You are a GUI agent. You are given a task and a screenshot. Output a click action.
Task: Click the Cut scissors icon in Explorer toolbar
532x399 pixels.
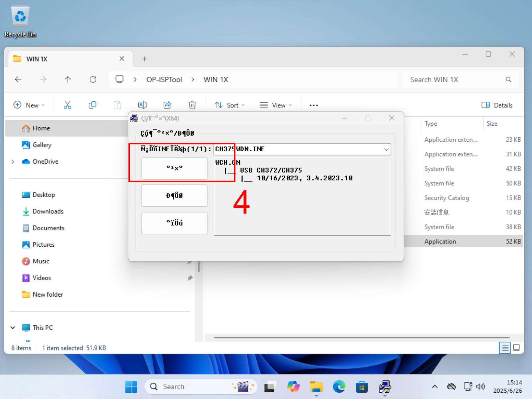tap(67, 105)
